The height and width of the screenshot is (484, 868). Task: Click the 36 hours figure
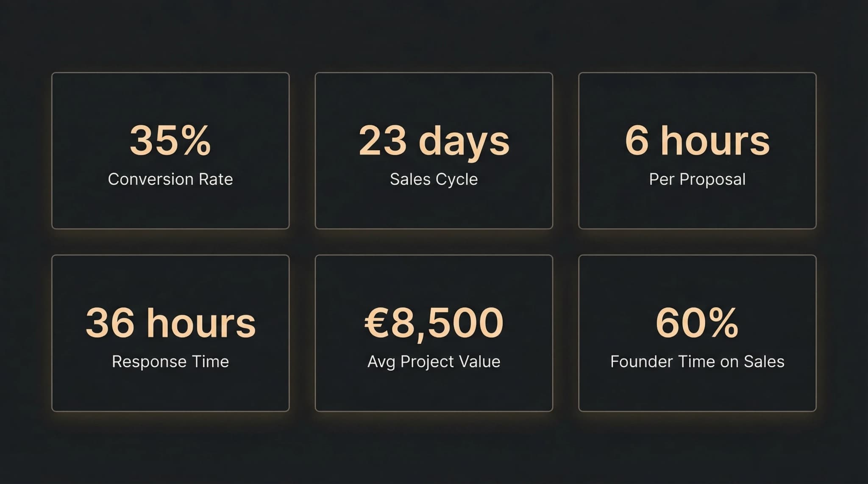coord(170,323)
